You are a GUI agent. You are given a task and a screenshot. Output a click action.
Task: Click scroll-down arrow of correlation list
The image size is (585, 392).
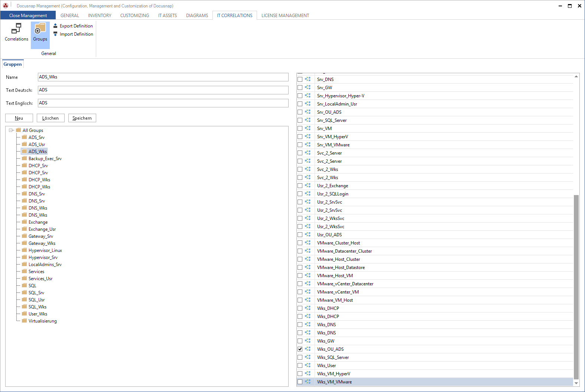[x=576, y=383]
